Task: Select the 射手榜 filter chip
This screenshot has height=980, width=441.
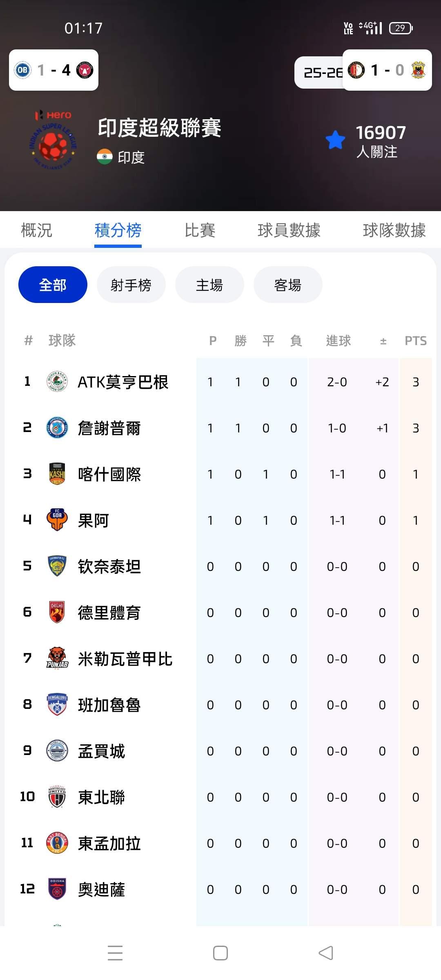Action: (x=131, y=285)
